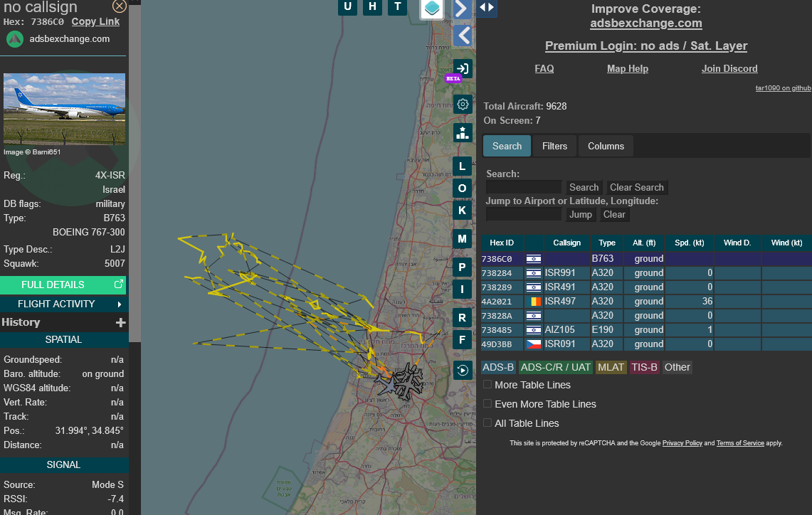812x515 pixels.
Task: Expand the FLIGHT ACTIVITY menu
Action: tap(63, 304)
